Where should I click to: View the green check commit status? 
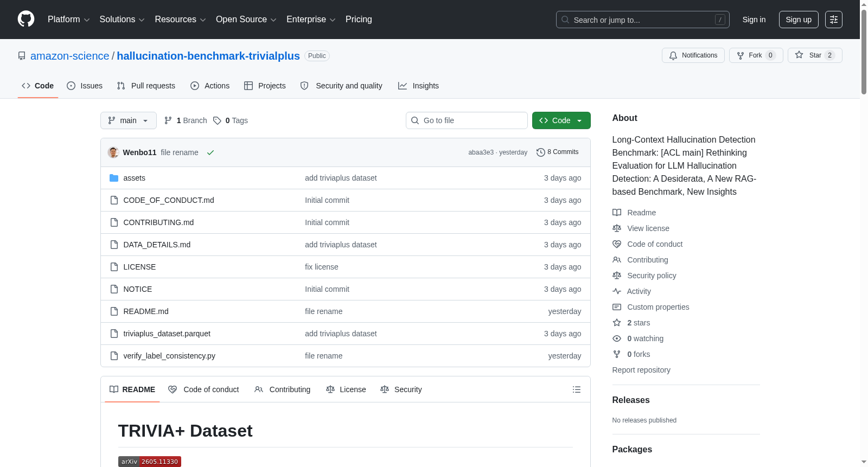coord(210,152)
